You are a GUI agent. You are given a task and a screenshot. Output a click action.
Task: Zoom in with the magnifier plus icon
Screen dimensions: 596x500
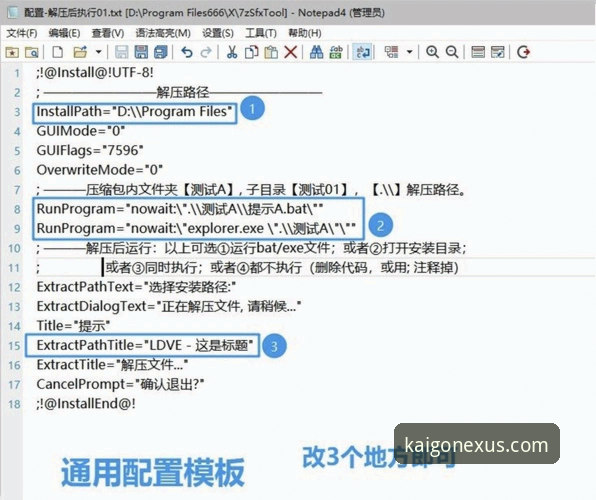(x=432, y=52)
